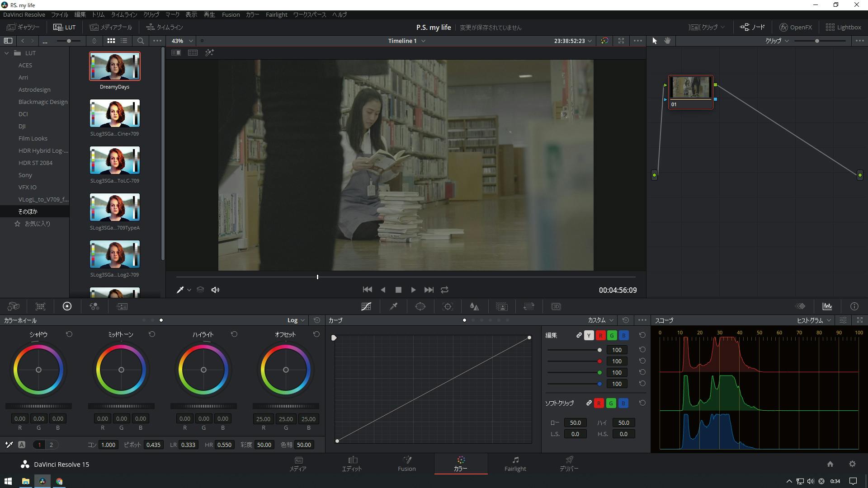Select the hand pan tool in node editor
This screenshot has width=868, height=488.
pyautogui.click(x=667, y=41)
